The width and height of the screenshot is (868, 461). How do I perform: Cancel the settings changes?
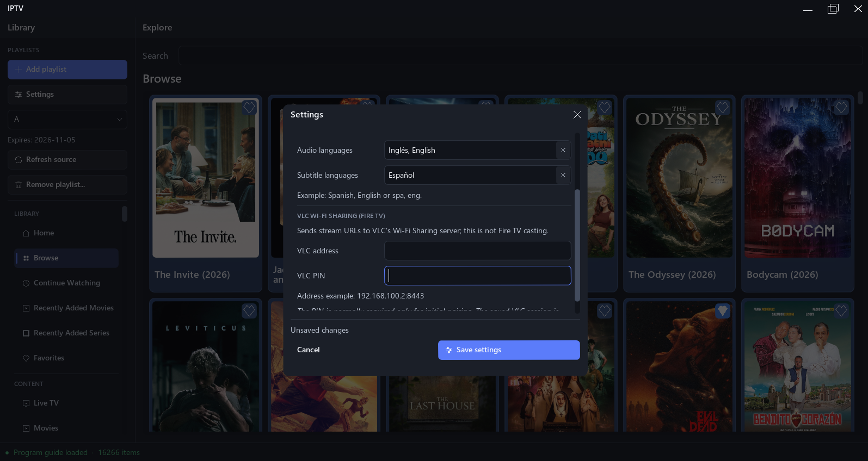coord(308,350)
